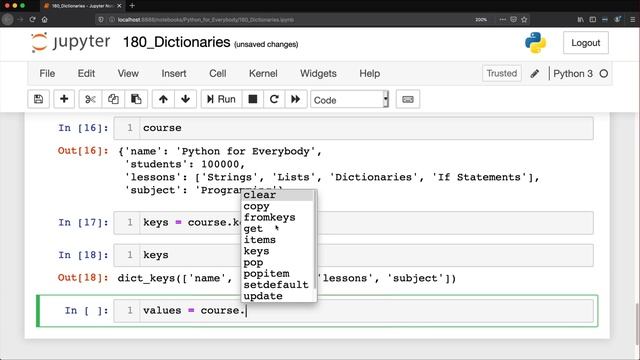Open the Insert menu
Image resolution: width=640 pixels, height=360 pixels.
pos(174,73)
